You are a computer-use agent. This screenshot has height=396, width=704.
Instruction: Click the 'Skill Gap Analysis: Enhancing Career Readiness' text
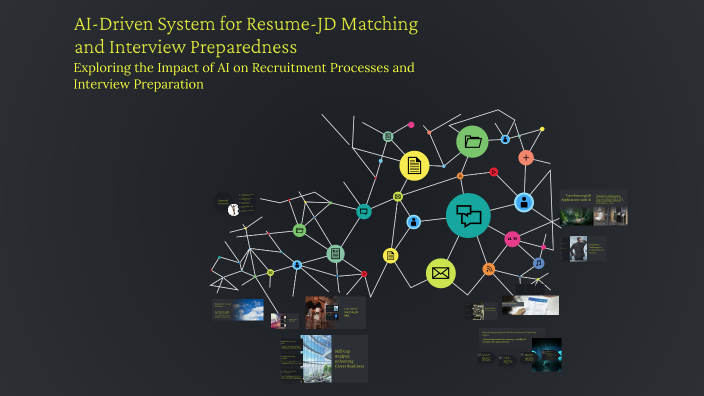349,359
